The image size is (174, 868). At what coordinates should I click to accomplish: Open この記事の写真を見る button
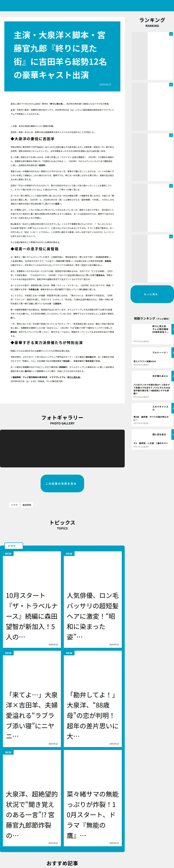click(62, 483)
